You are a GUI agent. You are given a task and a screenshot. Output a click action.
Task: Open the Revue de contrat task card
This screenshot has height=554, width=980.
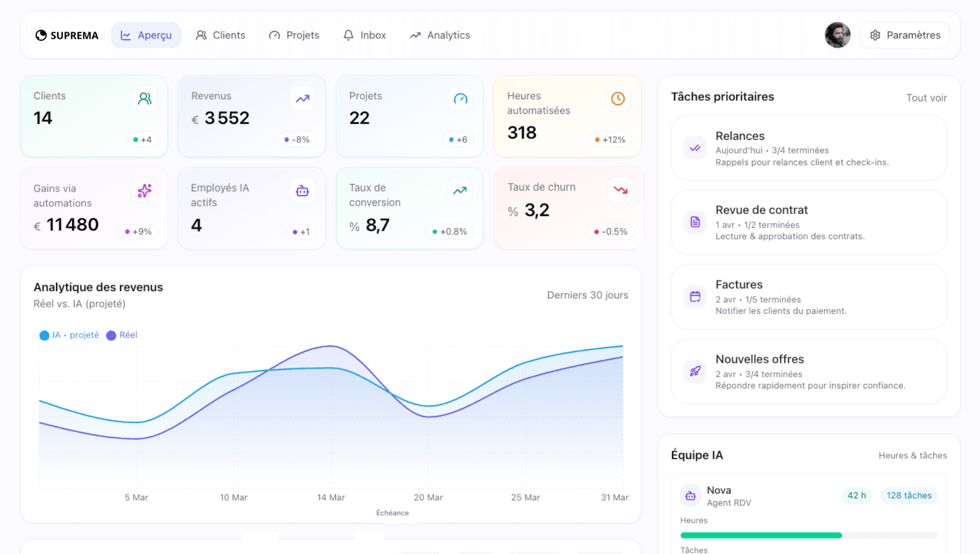click(x=808, y=222)
